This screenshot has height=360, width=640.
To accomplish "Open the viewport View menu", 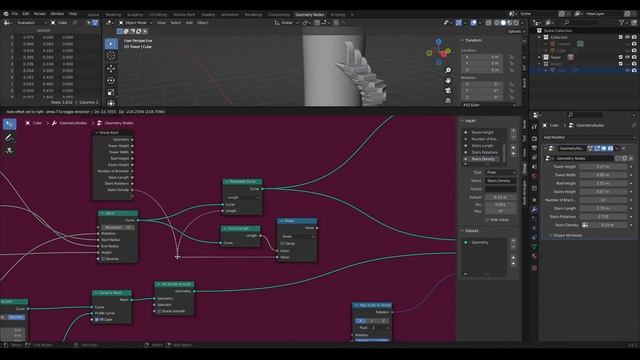I will 162,23.
